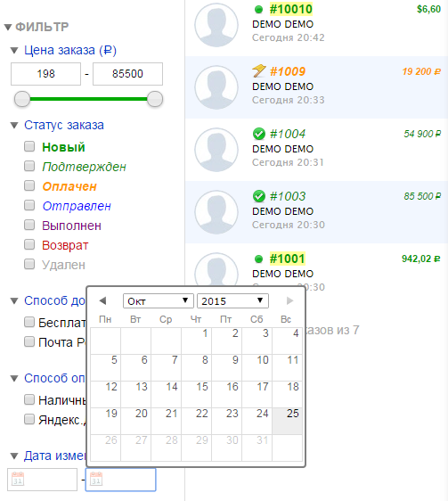Click the green checkmark icon of order #1003
This screenshot has height=501, width=448.
(x=258, y=196)
